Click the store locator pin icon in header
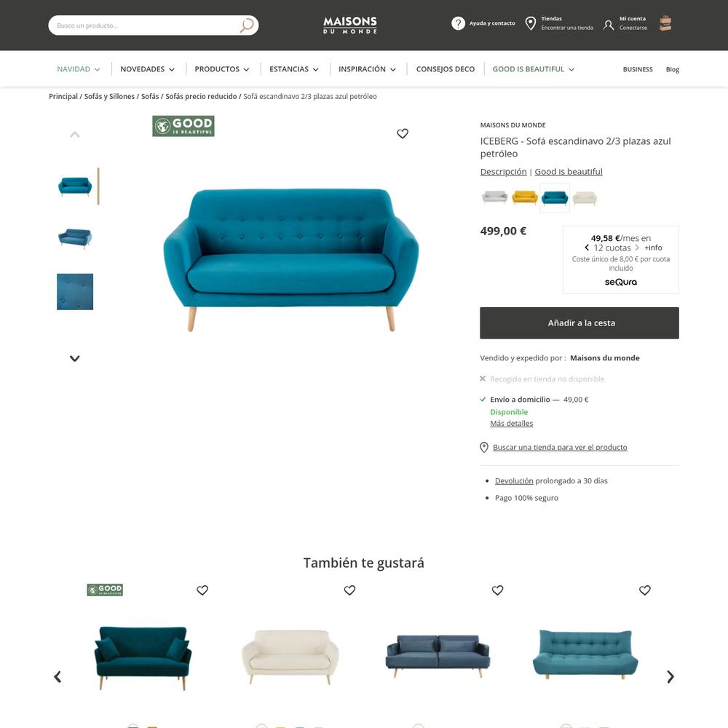Viewport: 728px width, 728px height. pyautogui.click(x=530, y=23)
